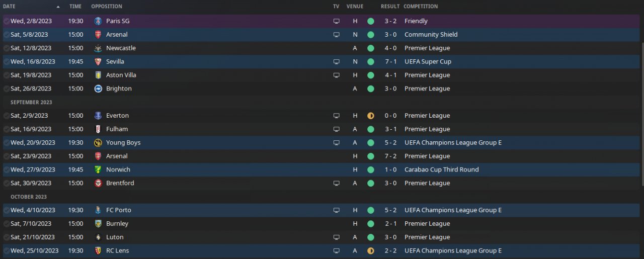Click the Arsenal badge in Community Shield row
The image size is (644, 259).
pos(98,35)
